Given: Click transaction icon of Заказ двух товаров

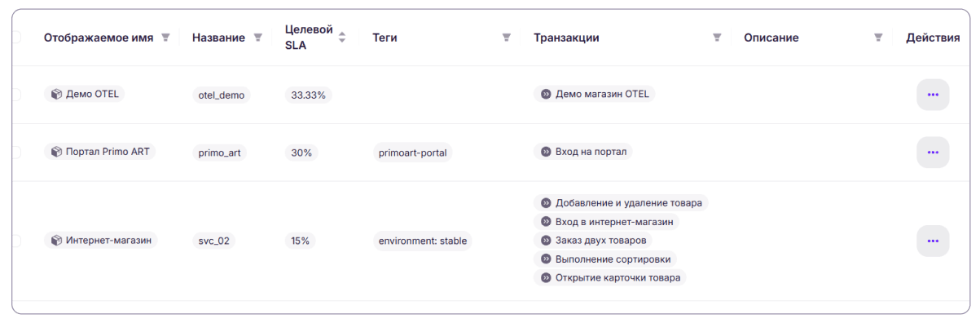Looking at the screenshot, I should (x=546, y=241).
